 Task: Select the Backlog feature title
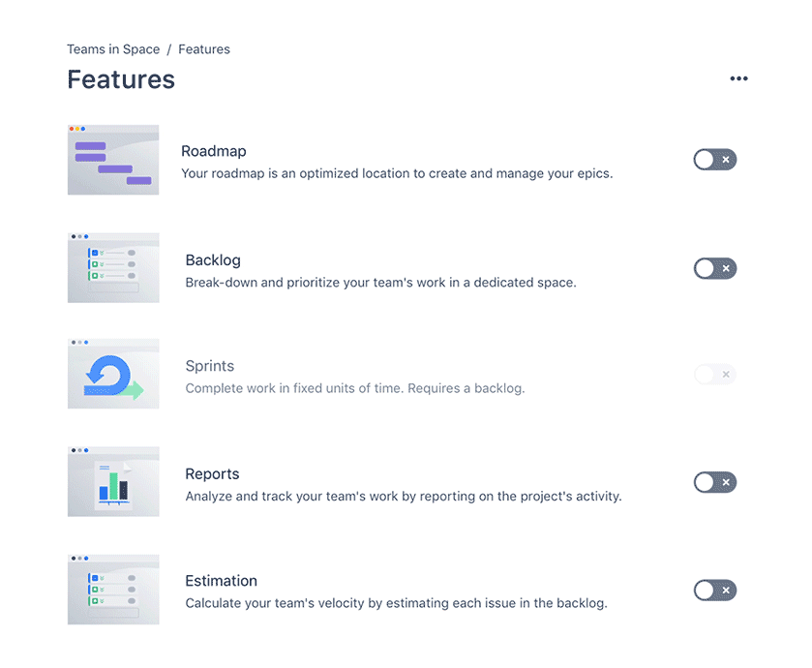[213, 260]
